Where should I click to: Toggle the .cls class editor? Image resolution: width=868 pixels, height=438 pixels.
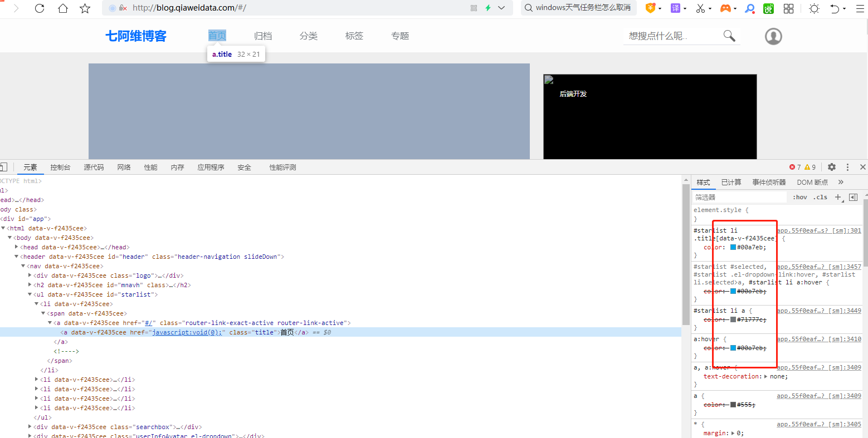coord(820,197)
